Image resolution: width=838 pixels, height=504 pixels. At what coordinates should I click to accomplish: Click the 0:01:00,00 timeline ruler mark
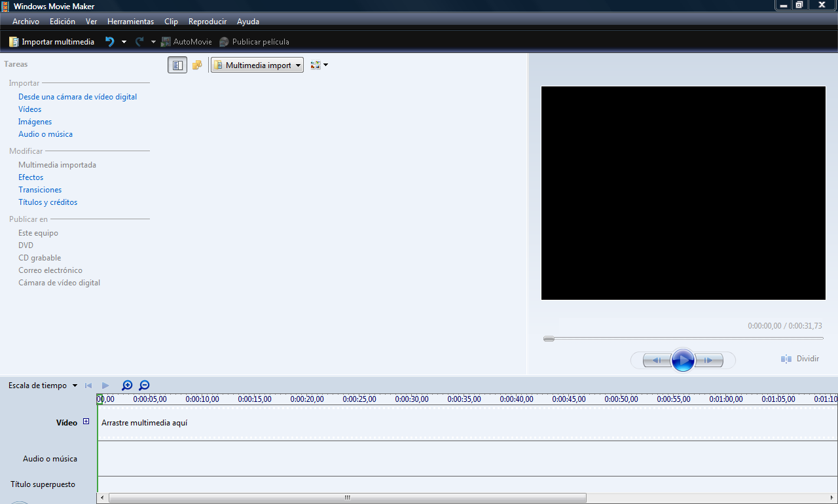(x=726, y=399)
